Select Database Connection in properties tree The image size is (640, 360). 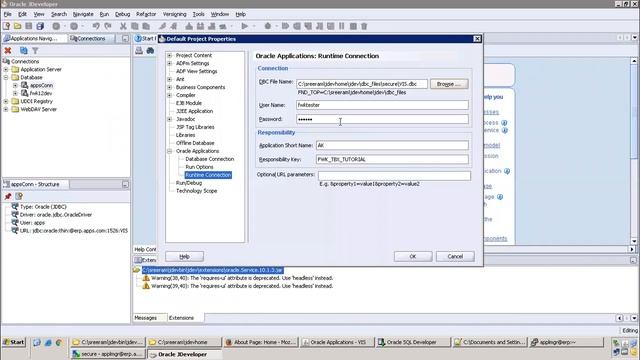point(209,159)
